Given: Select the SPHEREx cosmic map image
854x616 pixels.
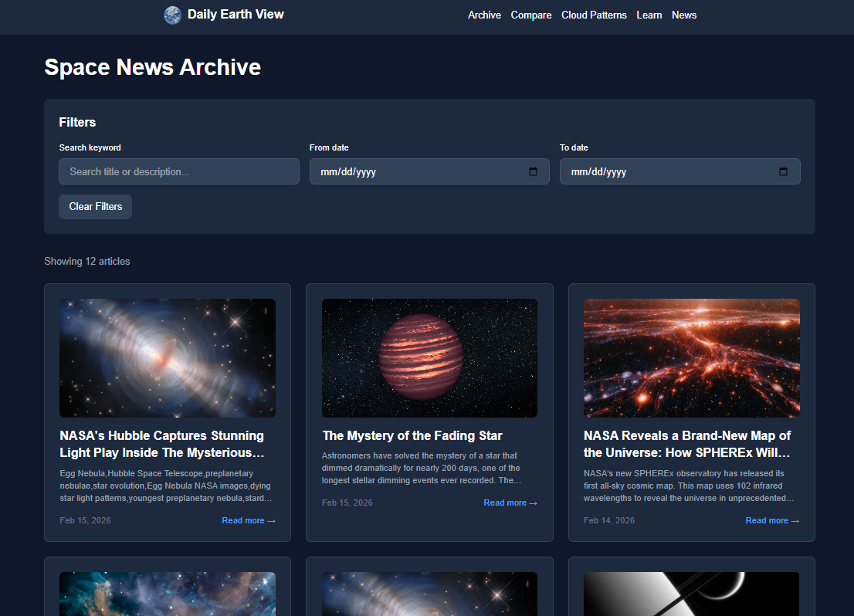Looking at the screenshot, I should 691,358.
